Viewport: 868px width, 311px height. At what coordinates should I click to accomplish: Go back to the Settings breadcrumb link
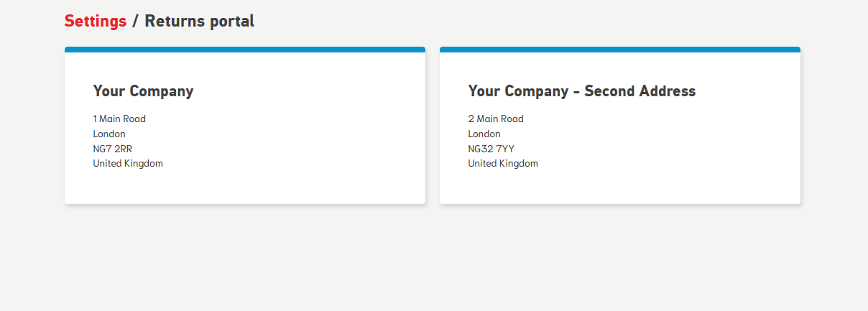click(95, 21)
